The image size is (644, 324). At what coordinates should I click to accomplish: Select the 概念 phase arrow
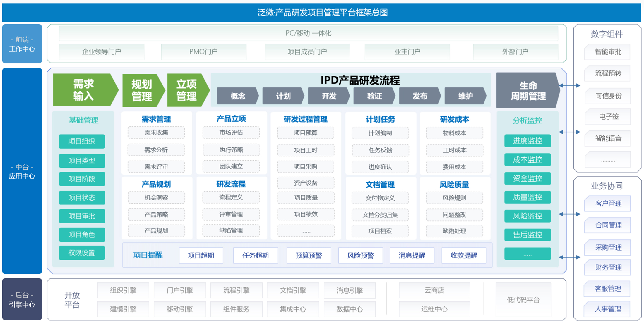[x=237, y=96]
